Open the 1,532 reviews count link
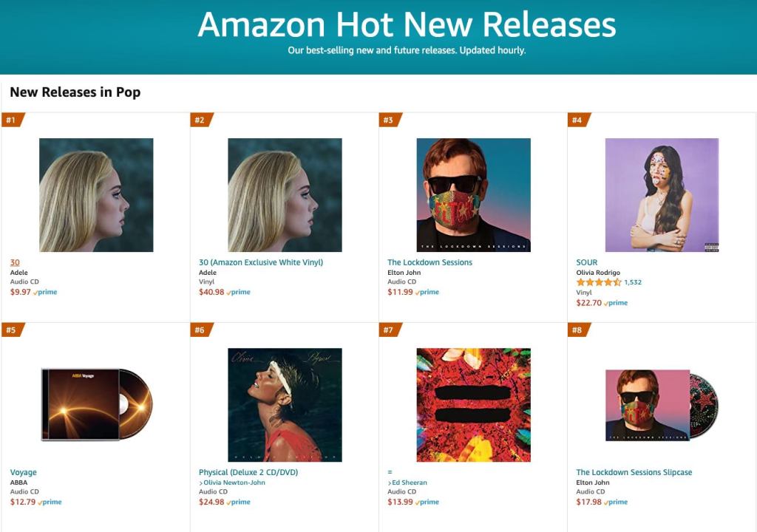The image size is (757, 532). (633, 282)
